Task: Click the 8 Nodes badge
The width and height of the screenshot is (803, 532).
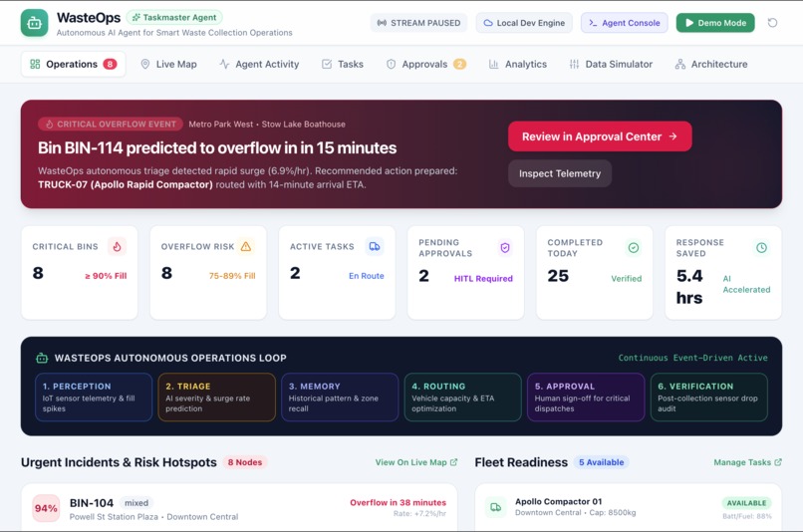Action: (x=245, y=462)
